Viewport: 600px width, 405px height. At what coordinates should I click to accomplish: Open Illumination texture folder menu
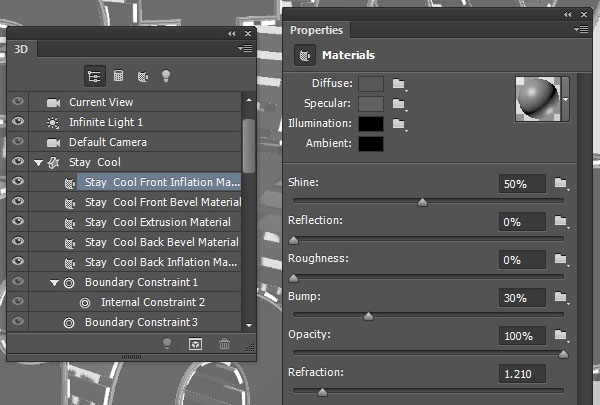point(399,124)
